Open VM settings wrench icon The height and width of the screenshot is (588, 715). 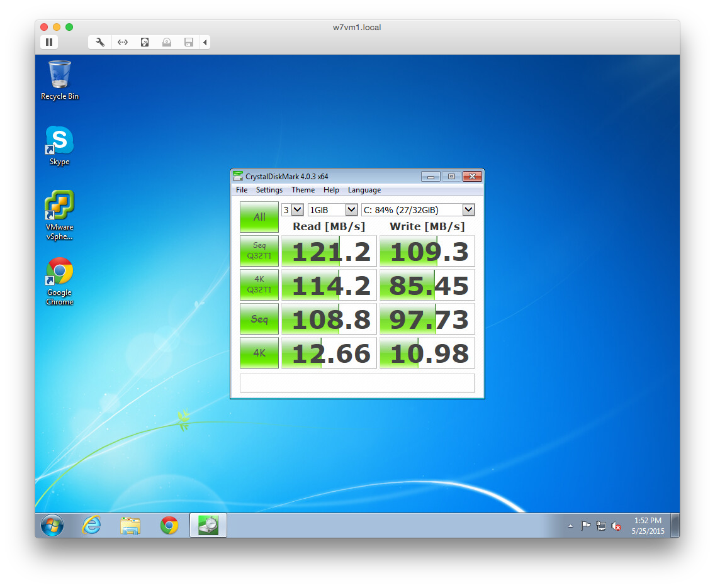pos(100,42)
